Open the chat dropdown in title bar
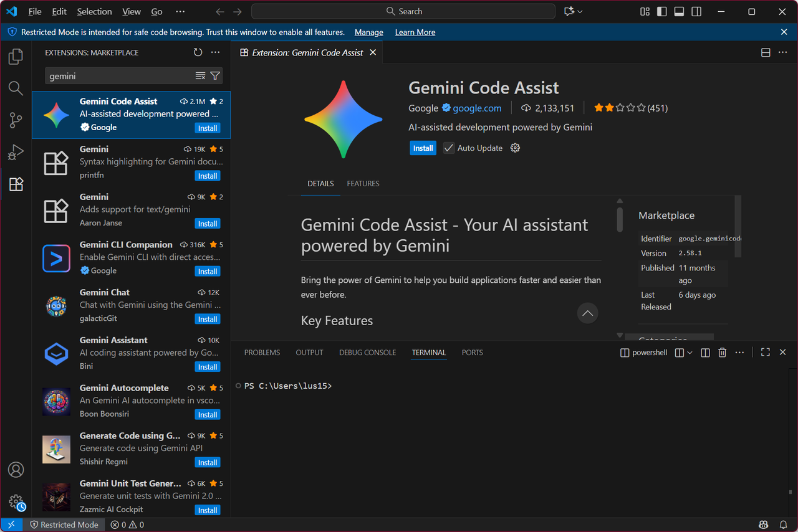 coord(580,11)
